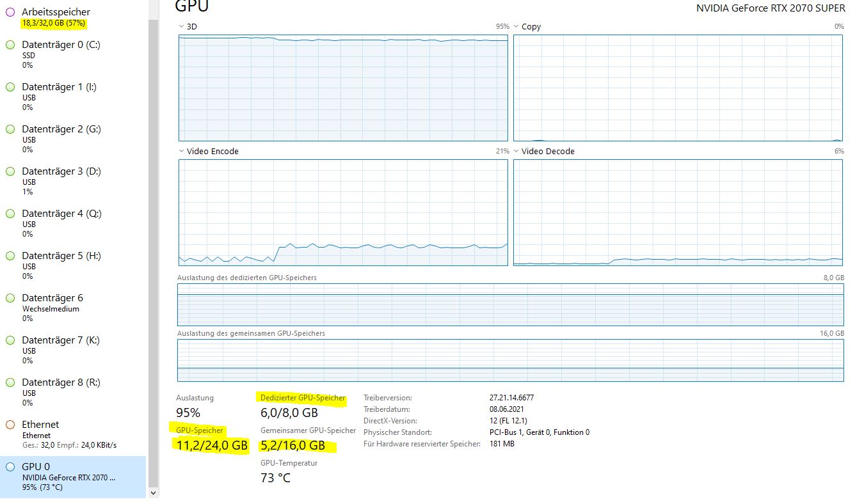Open the Video Decode engine dropdown

[x=516, y=151]
